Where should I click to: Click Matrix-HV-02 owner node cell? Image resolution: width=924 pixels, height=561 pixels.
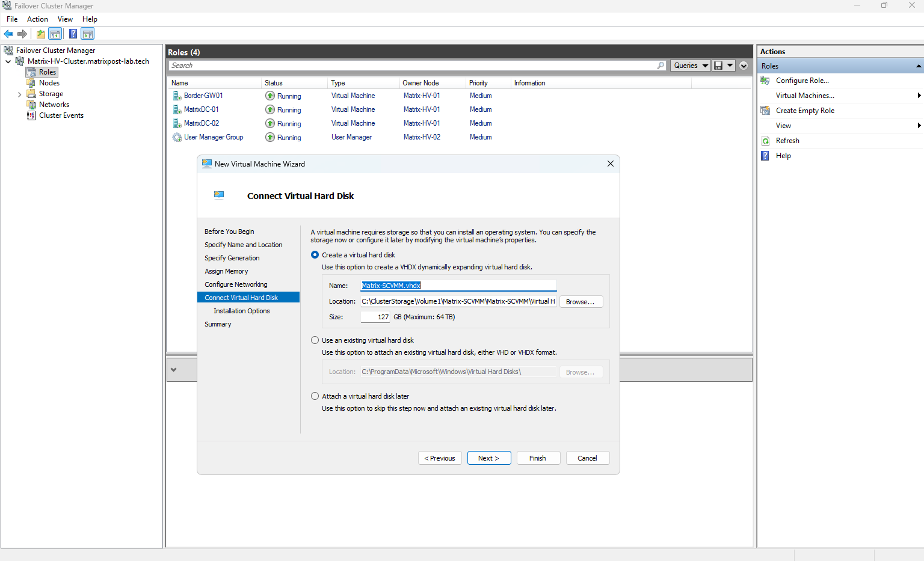pos(422,137)
